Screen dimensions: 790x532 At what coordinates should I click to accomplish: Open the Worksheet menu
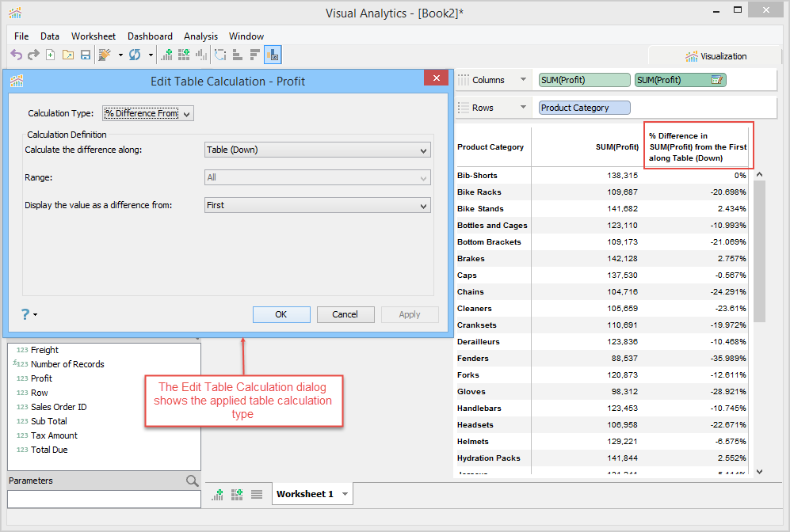(x=94, y=36)
